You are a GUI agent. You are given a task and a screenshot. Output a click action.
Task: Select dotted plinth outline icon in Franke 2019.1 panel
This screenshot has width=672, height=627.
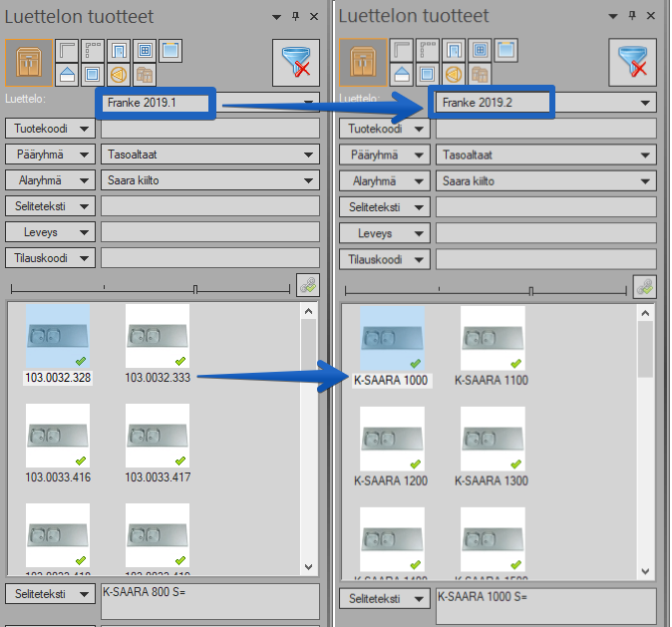[93, 51]
